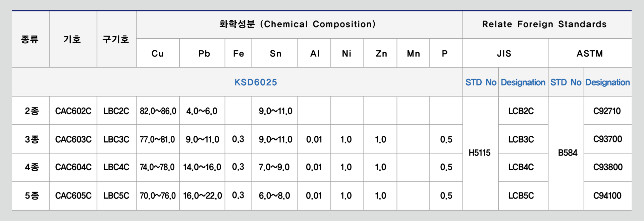Select the LBC4C old symbol cell
This screenshot has height=221, width=644.
pyautogui.click(x=116, y=167)
